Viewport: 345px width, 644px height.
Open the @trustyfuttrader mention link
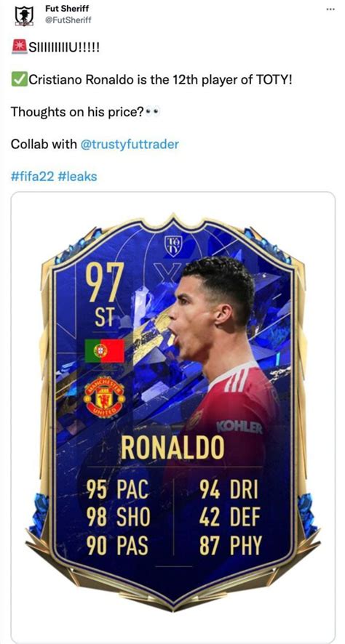pos(130,144)
